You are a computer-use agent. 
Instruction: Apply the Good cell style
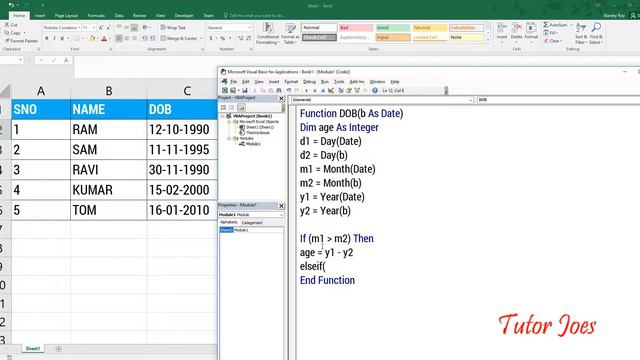[393, 28]
